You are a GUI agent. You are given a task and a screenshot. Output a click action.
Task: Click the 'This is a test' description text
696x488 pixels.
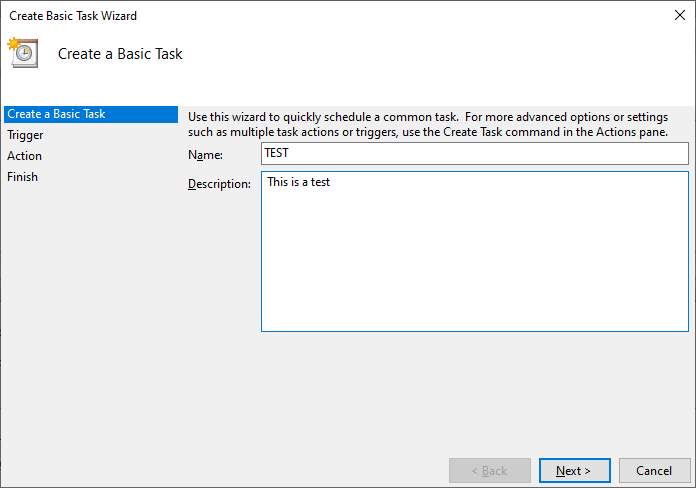(298, 182)
